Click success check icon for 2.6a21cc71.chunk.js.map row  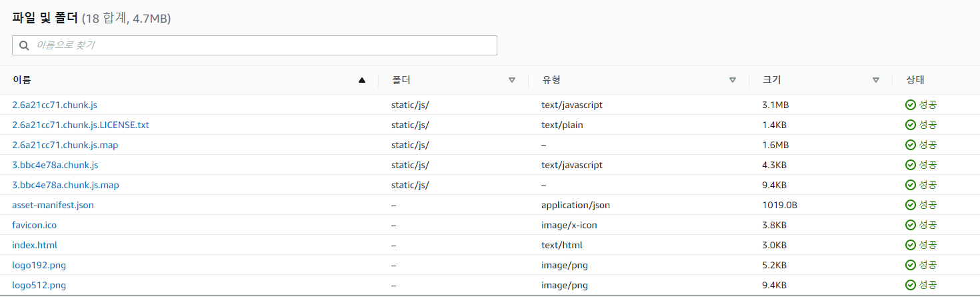point(910,145)
